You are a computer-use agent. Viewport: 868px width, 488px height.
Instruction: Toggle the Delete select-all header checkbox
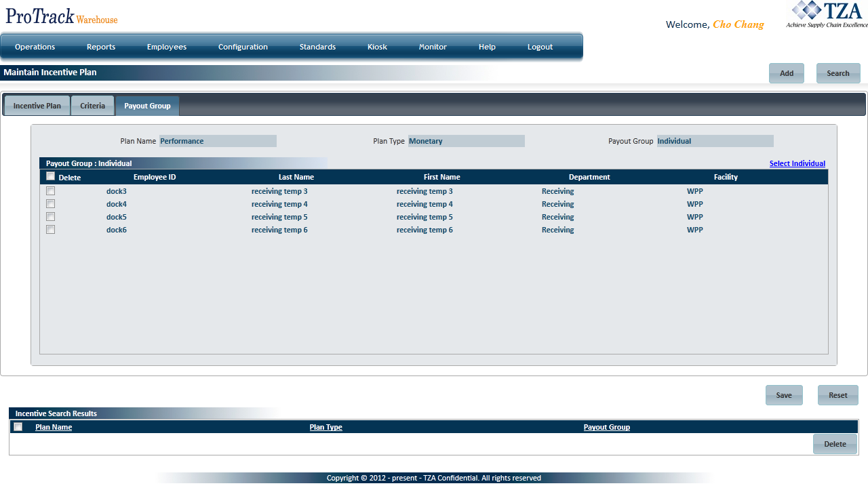click(x=51, y=176)
